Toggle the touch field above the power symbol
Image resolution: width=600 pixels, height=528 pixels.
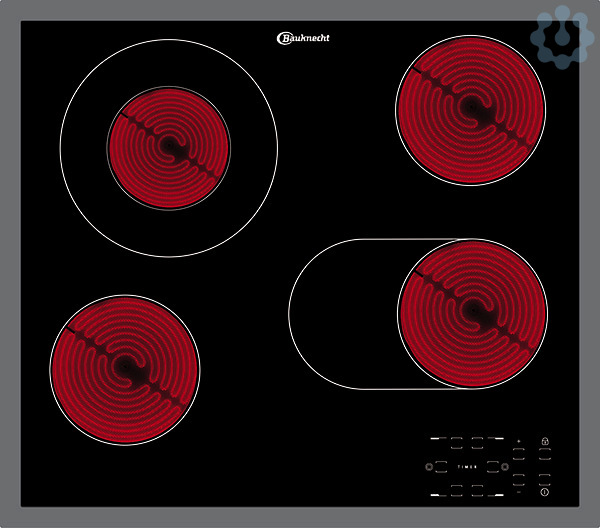click(545, 478)
